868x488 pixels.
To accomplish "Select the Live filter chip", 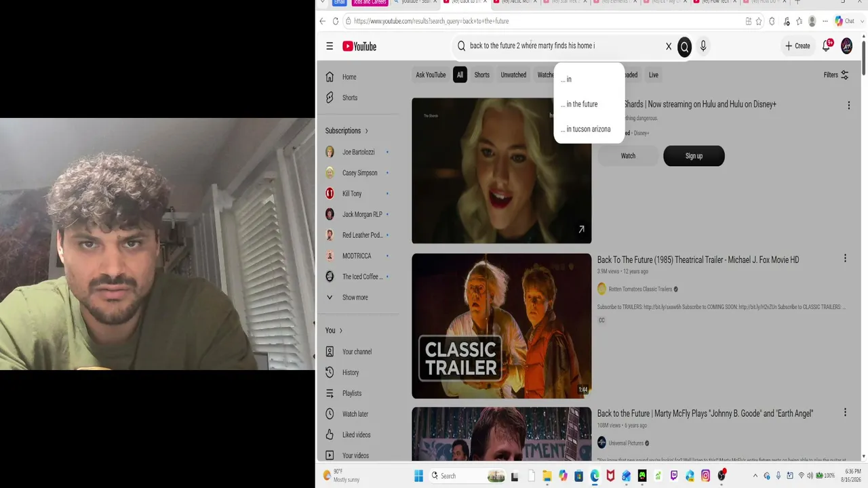I will 653,75.
